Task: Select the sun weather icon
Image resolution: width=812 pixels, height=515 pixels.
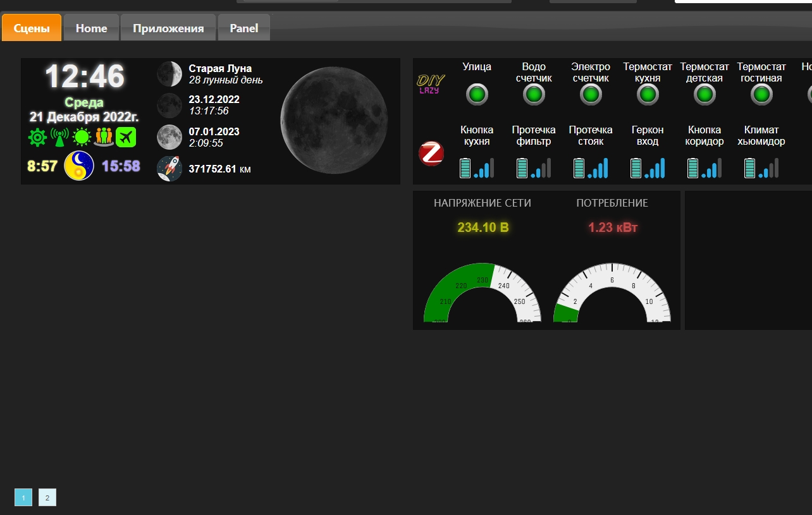Action: tap(82, 136)
